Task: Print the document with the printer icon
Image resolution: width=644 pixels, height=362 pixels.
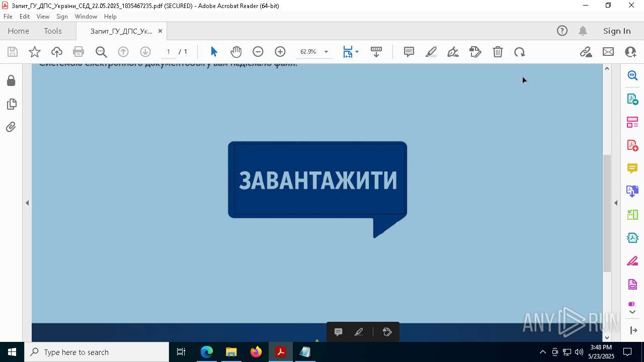Action: pos(78,52)
